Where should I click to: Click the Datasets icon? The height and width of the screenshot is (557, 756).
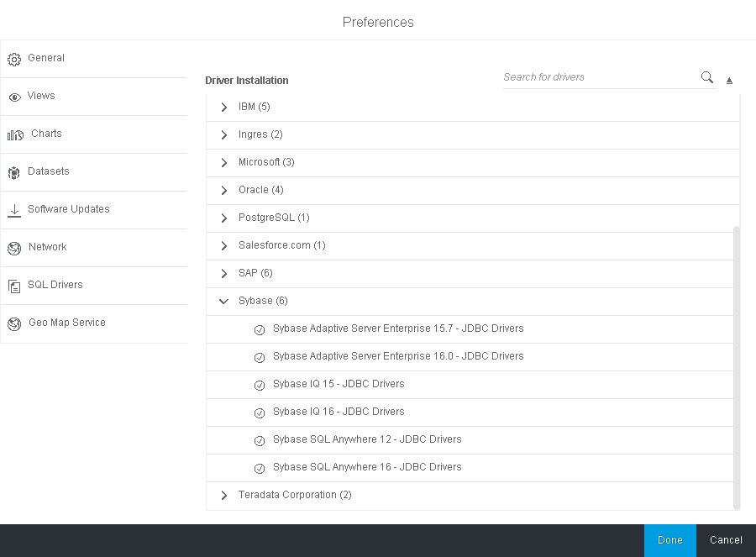[x=14, y=173]
